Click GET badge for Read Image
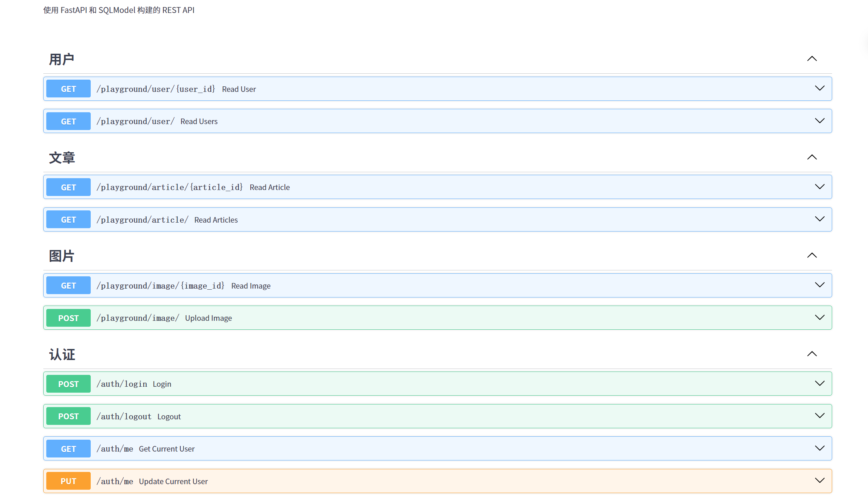This screenshot has width=868, height=496. click(69, 286)
